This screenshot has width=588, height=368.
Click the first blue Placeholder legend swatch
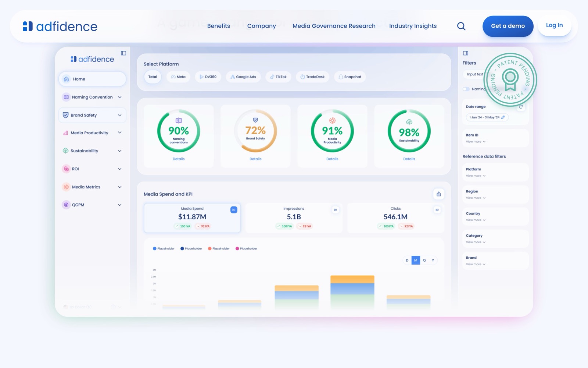pyautogui.click(x=155, y=249)
